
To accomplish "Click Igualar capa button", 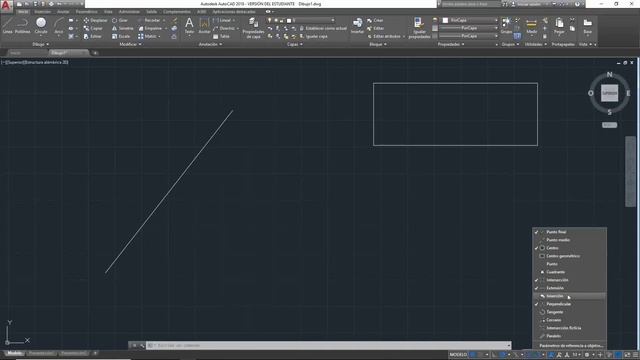I will [x=313, y=36].
